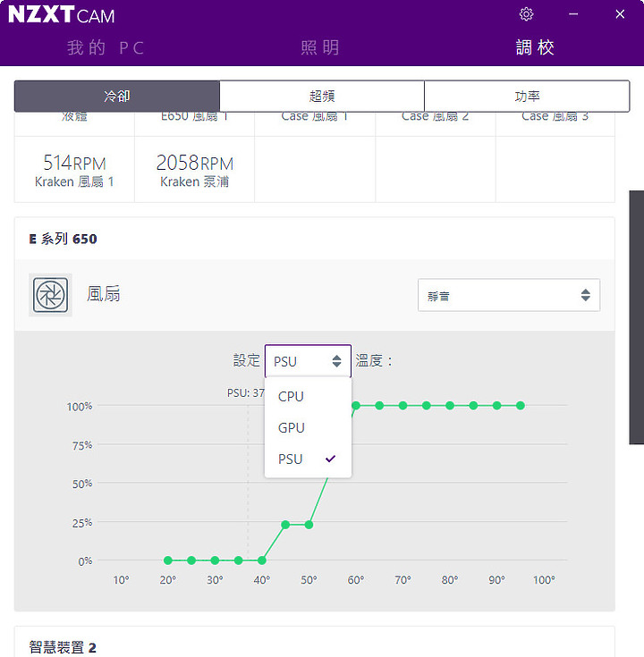Minimize the NZXT CAM window
The height and width of the screenshot is (657, 644).
click(x=573, y=14)
